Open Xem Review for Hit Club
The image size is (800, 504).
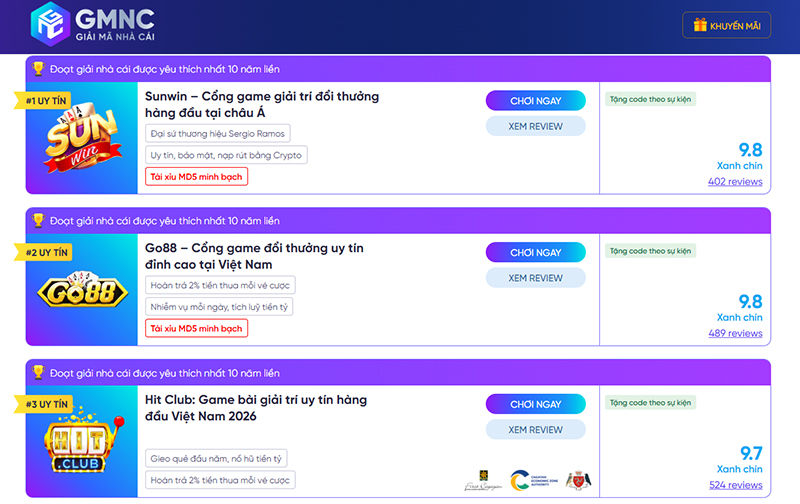[x=535, y=430]
